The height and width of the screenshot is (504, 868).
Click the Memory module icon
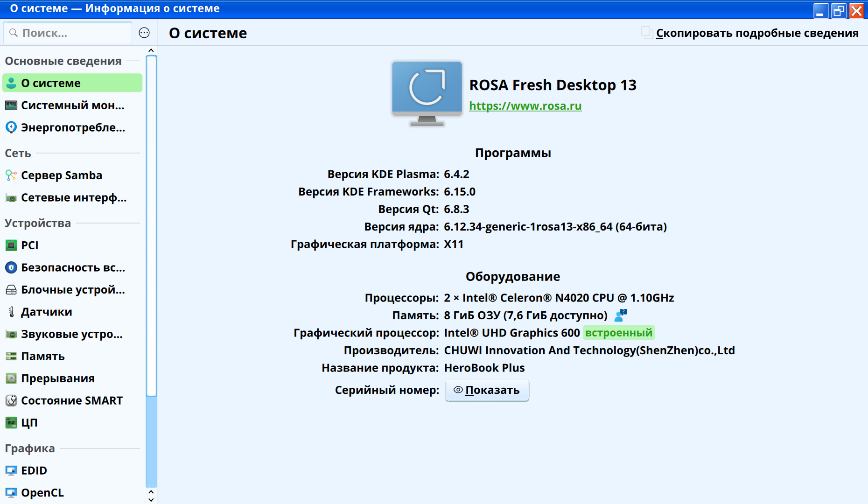pos(11,356)
